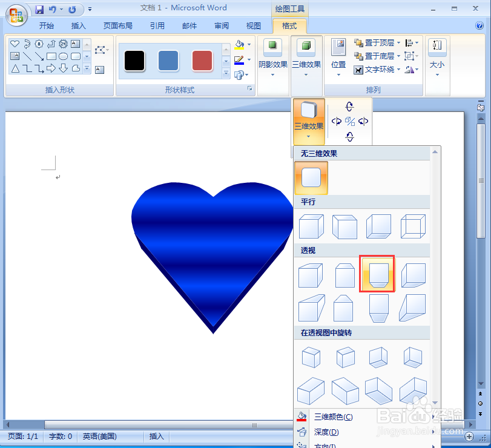491x448 pixels.
Task: Tilt the 3D shape down
Action: [x=350, y=136]
